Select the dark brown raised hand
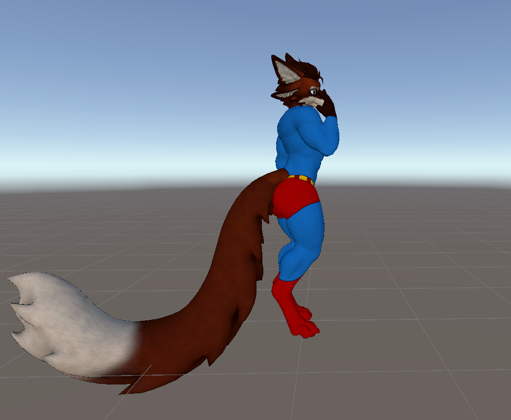 tap(328, 104)
